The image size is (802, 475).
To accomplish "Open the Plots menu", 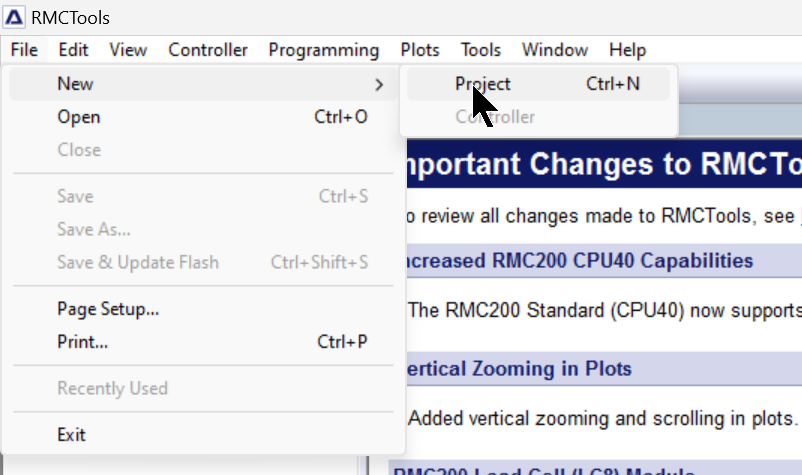I will click(420, 50).
